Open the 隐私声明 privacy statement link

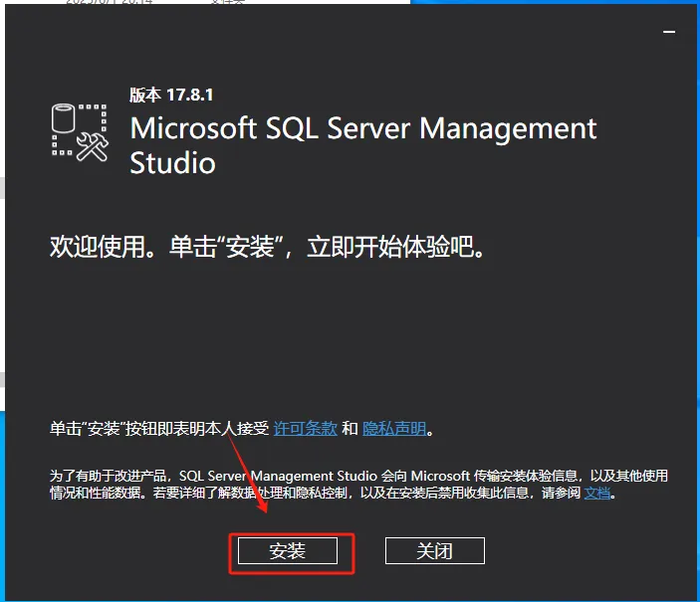[394, 429]
